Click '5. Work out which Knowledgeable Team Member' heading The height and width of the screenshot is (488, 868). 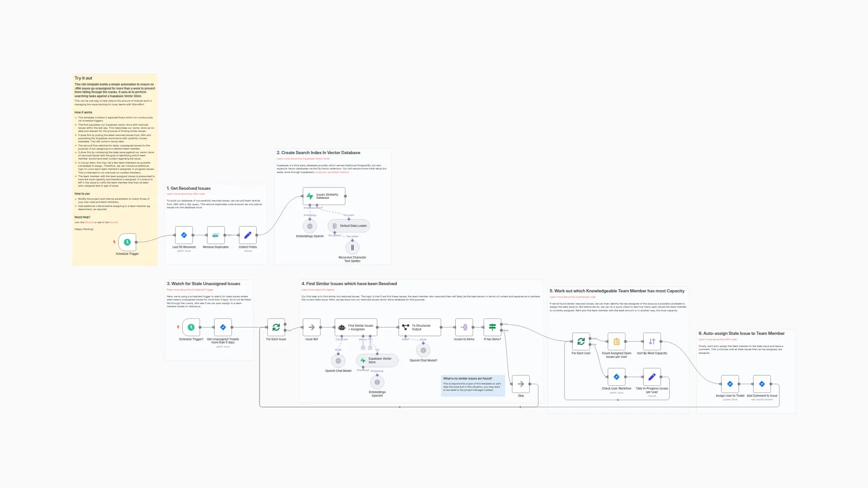point(617,291)
